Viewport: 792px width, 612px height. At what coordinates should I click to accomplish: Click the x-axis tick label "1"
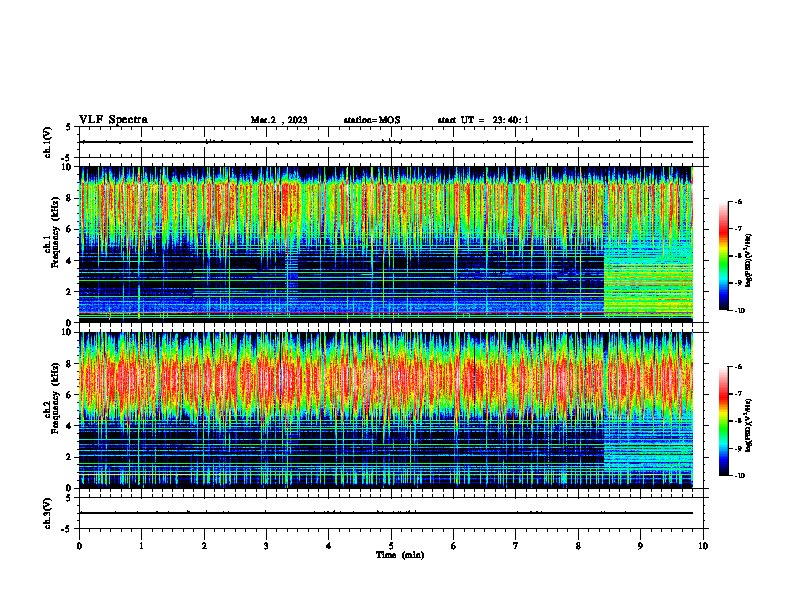click(141, 546)
